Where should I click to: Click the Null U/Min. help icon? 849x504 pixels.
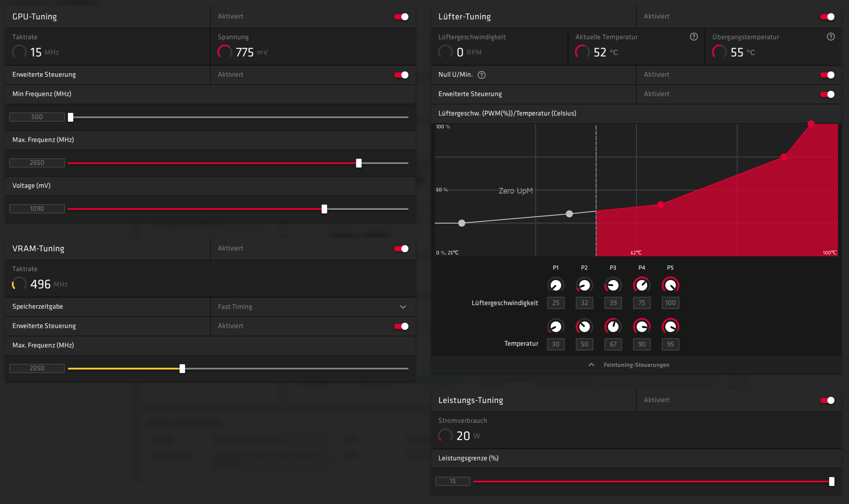pos(482,75)
